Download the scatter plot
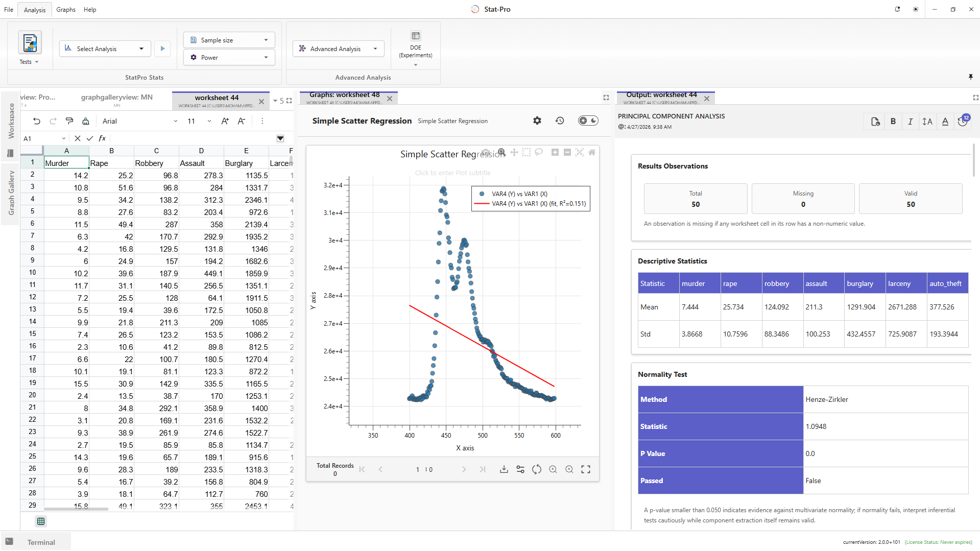This screenshot has width=980, height=551. pos(504,469)
